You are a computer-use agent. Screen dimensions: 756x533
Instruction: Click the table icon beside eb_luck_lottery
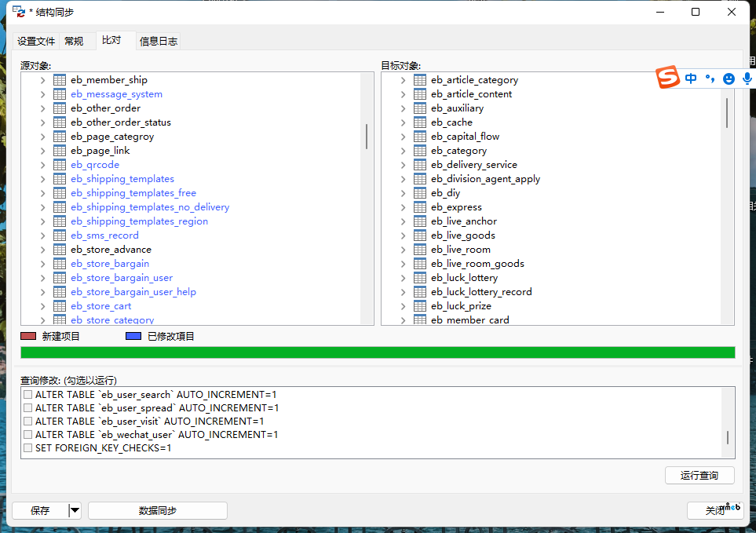[420, 278]
